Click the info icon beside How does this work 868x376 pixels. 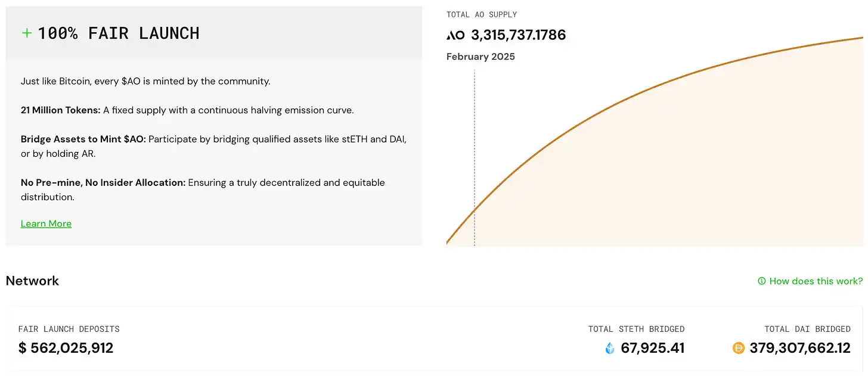click(x=761, y=281)
